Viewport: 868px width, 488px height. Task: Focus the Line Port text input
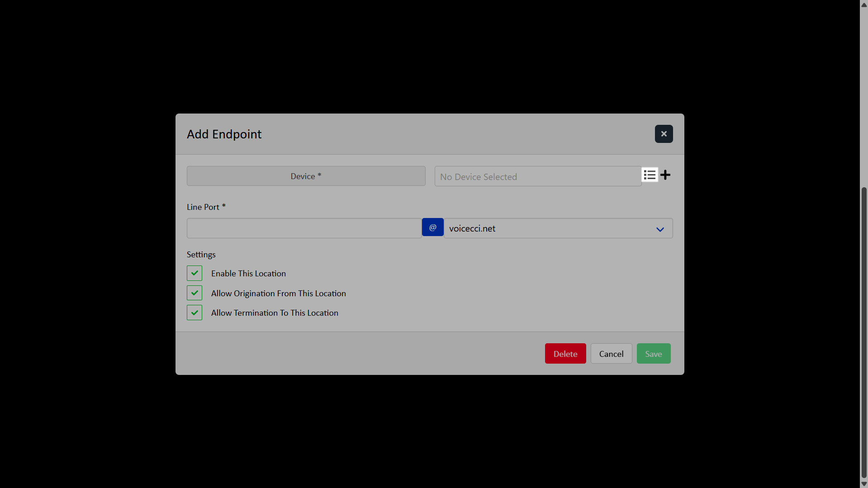click(x=304, y=228)
